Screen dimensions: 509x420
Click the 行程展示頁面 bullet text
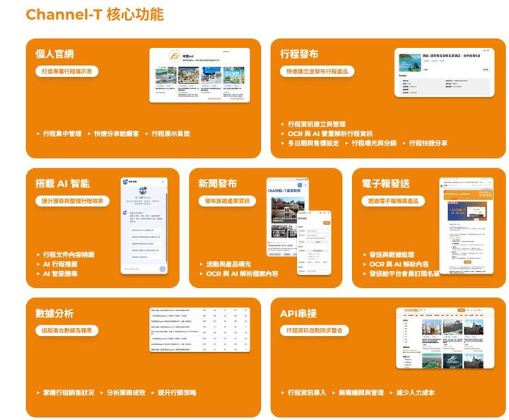[171, 134]
